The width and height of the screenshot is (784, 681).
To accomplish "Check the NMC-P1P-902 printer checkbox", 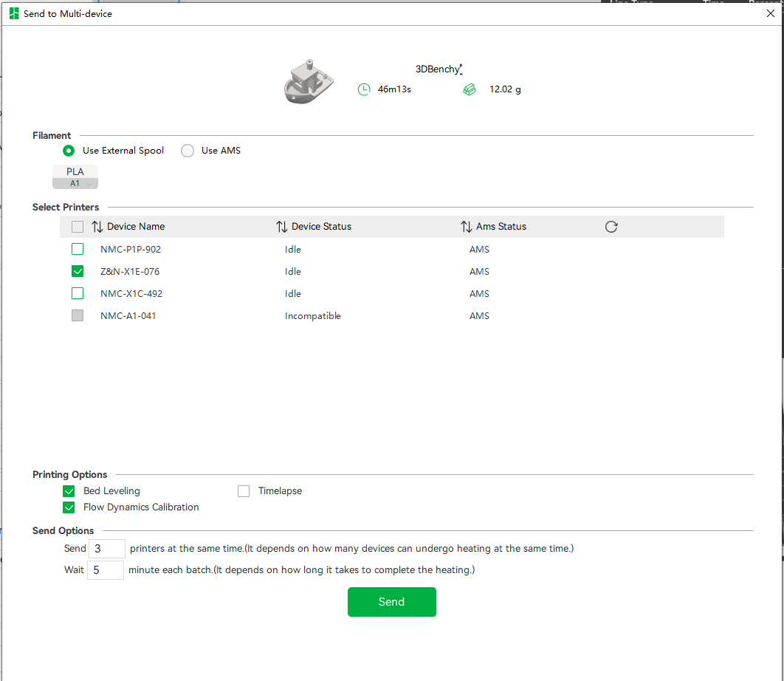I will 78,249.
